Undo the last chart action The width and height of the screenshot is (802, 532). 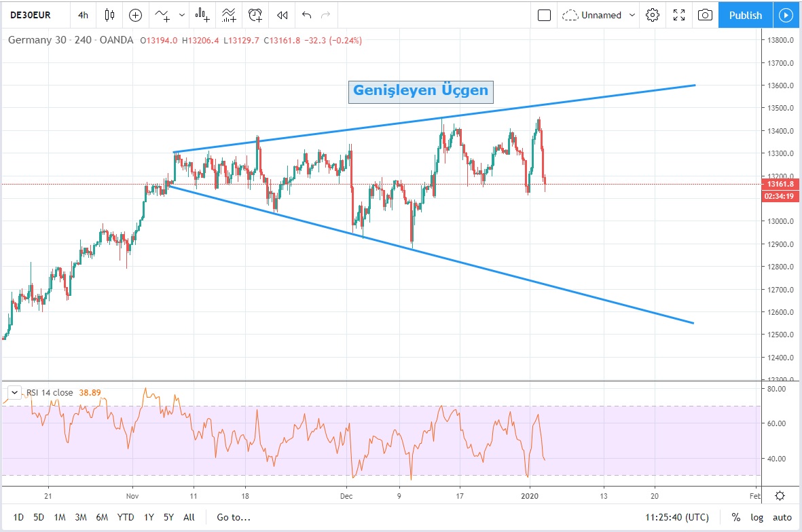306,16
